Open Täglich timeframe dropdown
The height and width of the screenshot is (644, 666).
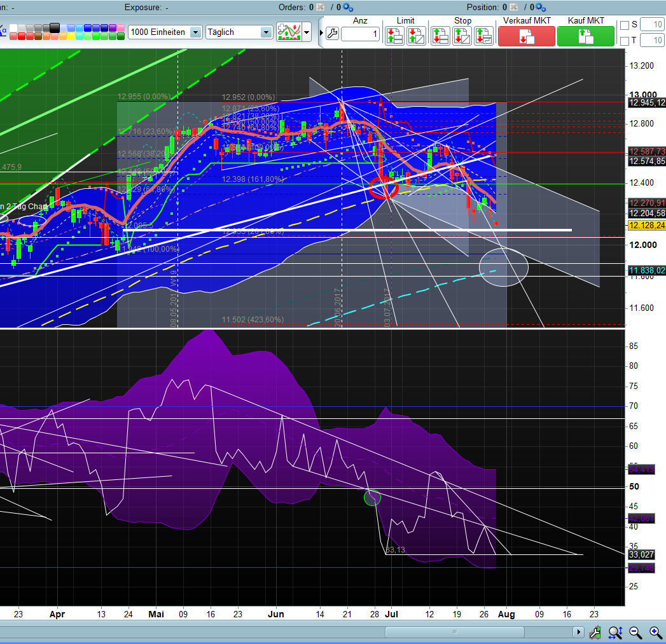click(239, 32)
